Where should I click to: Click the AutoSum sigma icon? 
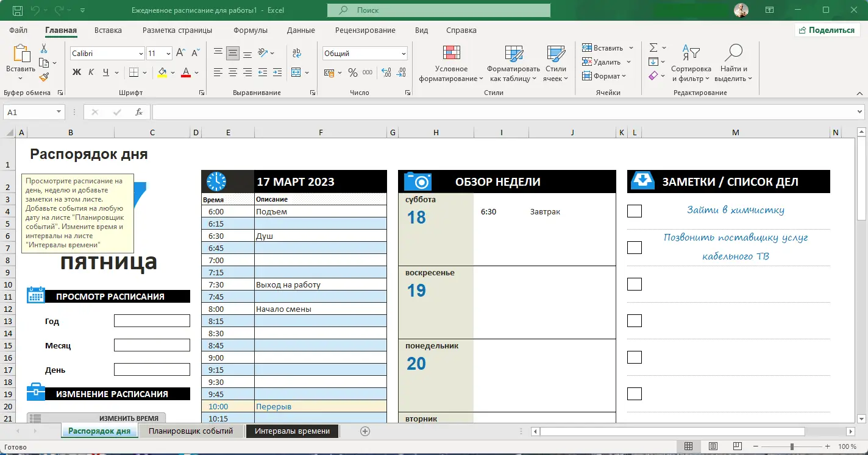pos(653,48)
